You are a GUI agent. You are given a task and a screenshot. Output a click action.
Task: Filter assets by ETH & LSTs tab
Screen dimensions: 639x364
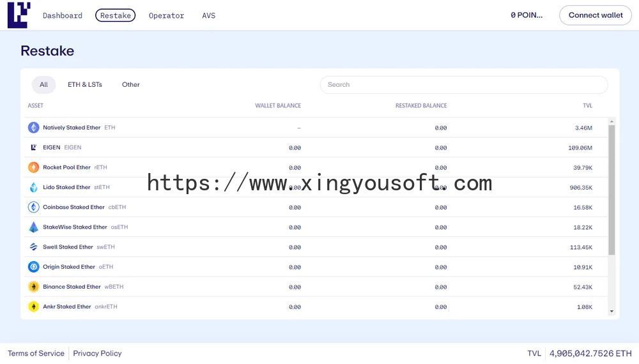tap(85, 84)
